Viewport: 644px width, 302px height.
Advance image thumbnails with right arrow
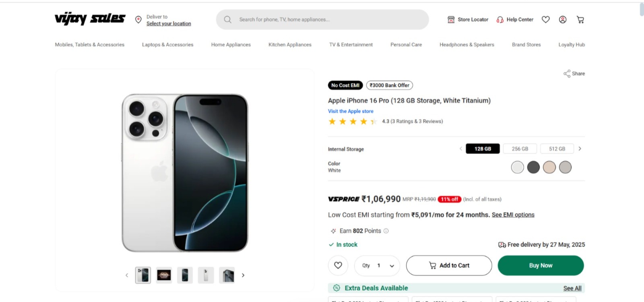(x=243, y=275)
